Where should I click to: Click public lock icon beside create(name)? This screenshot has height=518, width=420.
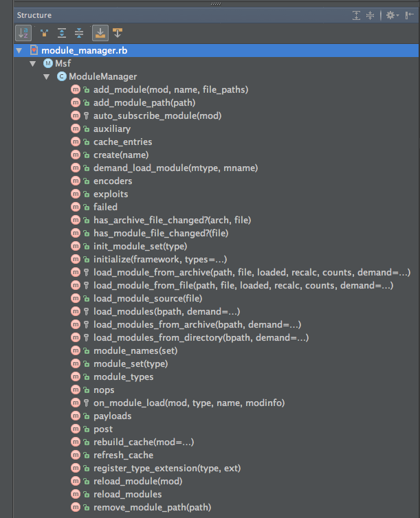(x=86, y=155)
